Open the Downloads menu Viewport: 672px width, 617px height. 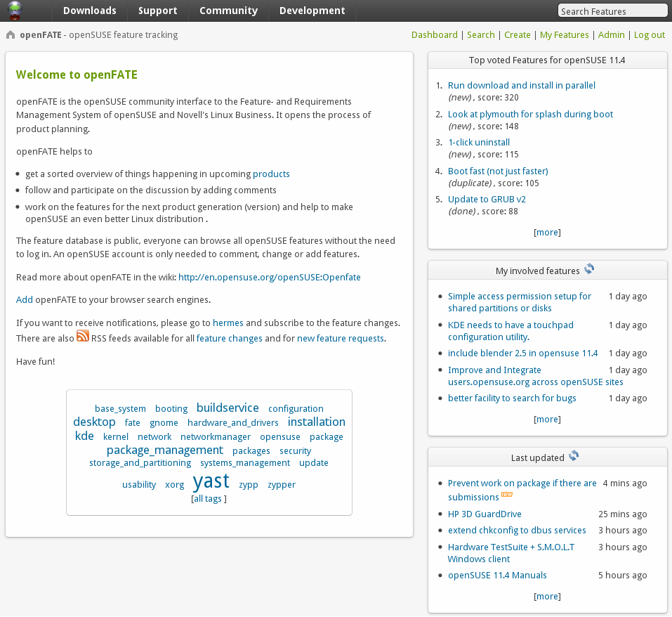coord(90,11)
